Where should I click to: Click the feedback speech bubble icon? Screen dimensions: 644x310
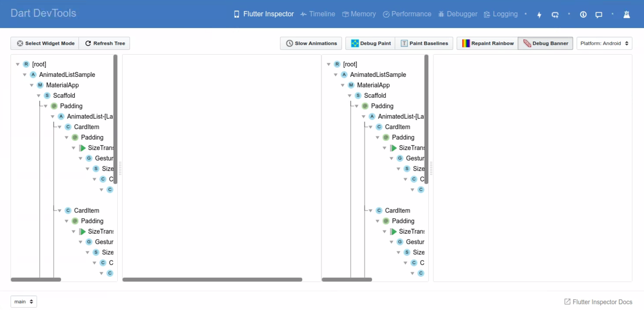click(599, 15)
